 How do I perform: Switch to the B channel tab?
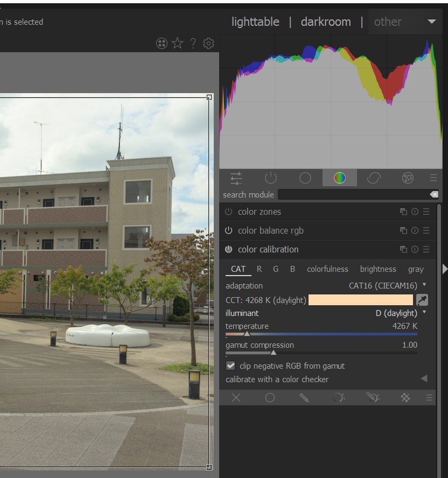coord(292,269)
